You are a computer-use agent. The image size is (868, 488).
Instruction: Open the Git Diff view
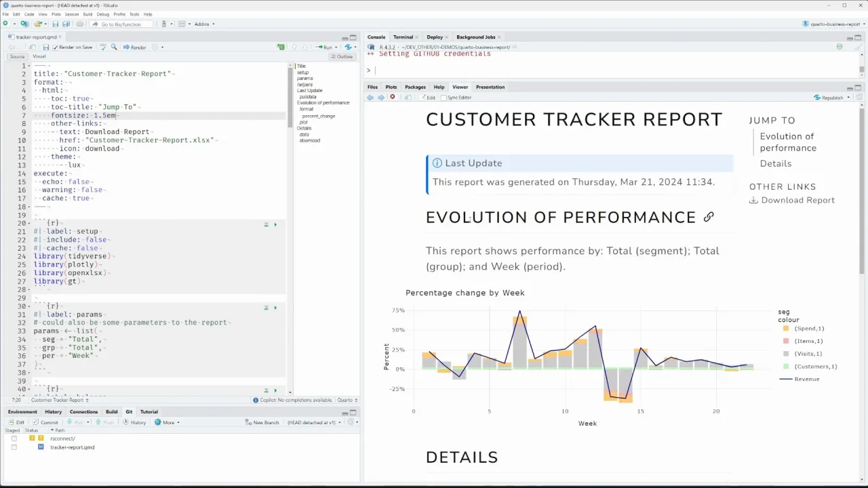pyautogui.click(x=16, y=422)
